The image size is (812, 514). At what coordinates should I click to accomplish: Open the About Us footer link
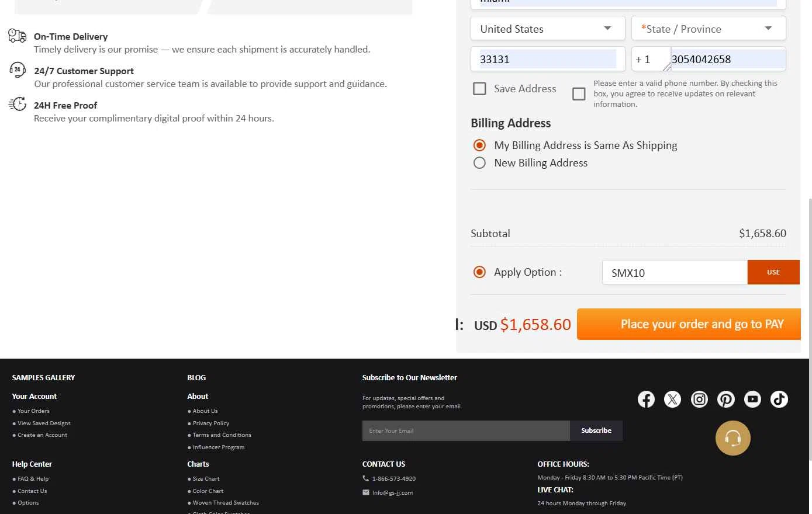coord(205,411)
